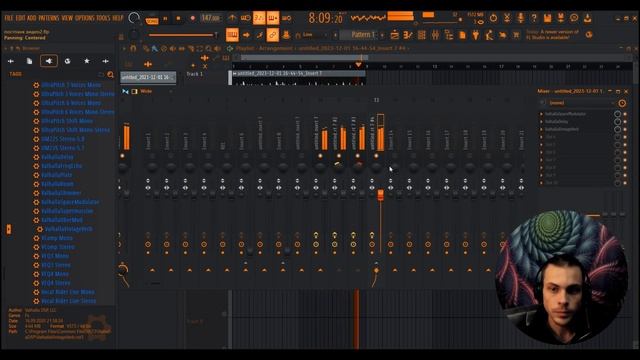The height and width of the screenshot is (360, 640).
Task: Click the 8:09:20 time display
Action: [x=325, y=18]
